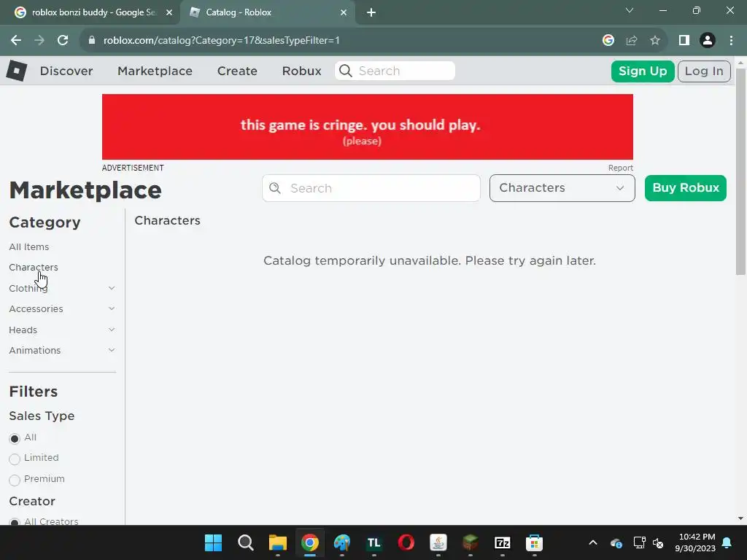This screenshot has height=560, width=747.
Task: Open Windows taskbar search
Action: [245, 542]
